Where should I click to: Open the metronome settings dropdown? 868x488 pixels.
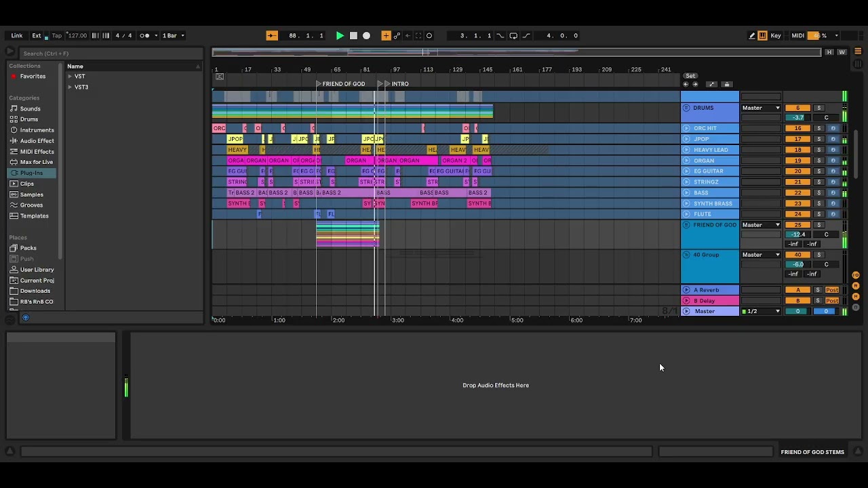coord(156,35)
